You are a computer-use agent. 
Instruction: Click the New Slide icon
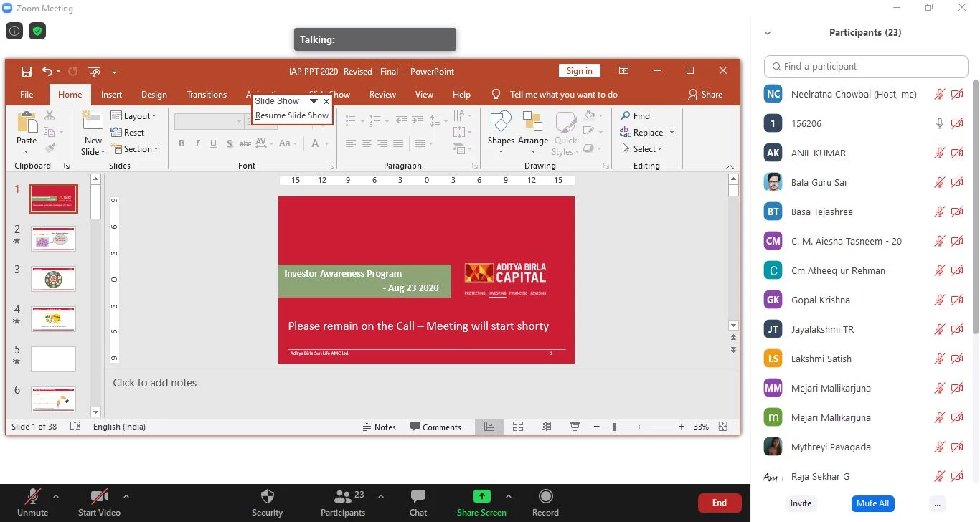[93, 121]
